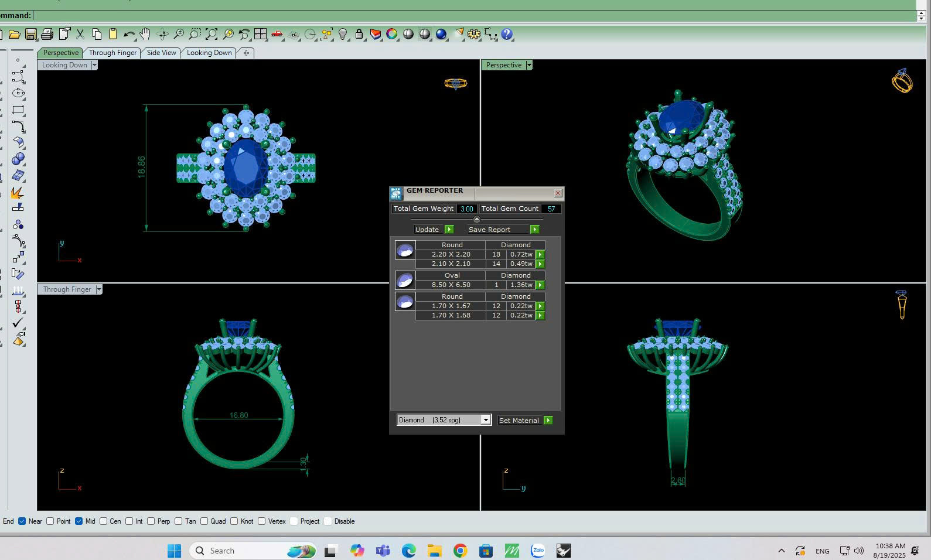931x560 pixels.
Task: Select the Explode tool in left sidebar
Action: [x=18, y=193]
